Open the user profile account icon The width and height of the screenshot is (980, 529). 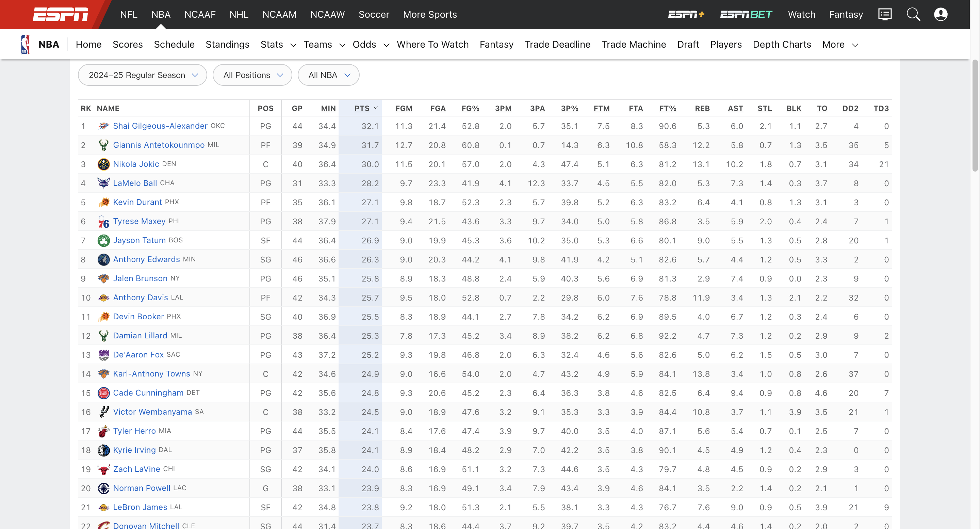pos(941,14)
